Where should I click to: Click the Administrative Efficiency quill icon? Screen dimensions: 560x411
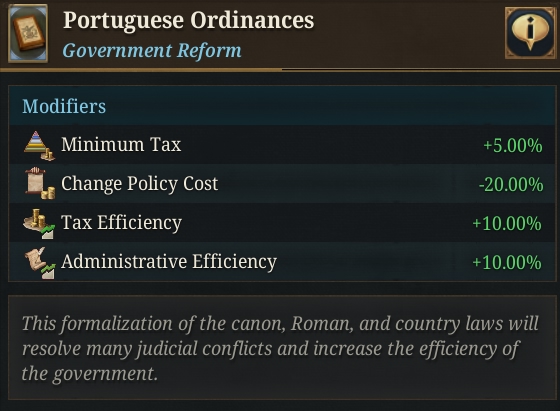pos(40,262)
